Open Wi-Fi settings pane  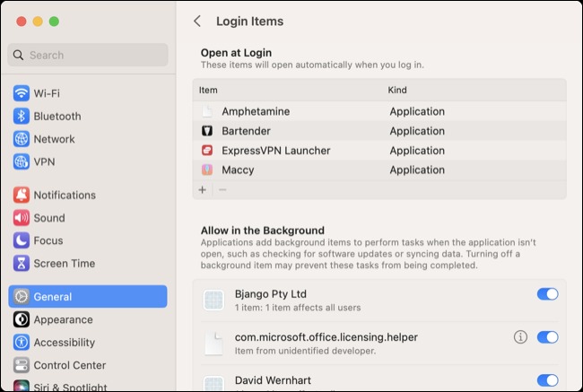[88, 93]
